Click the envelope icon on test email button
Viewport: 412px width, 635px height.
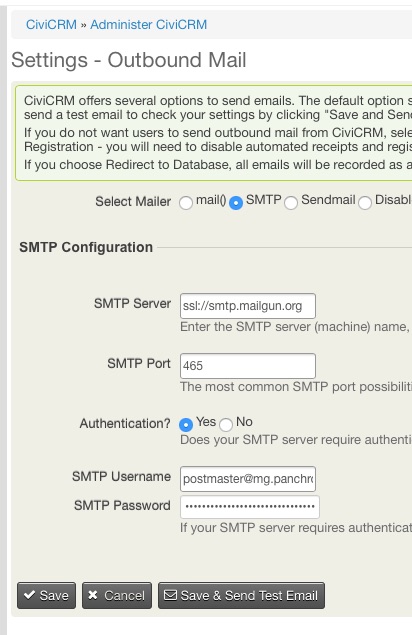tap(170, 595)
